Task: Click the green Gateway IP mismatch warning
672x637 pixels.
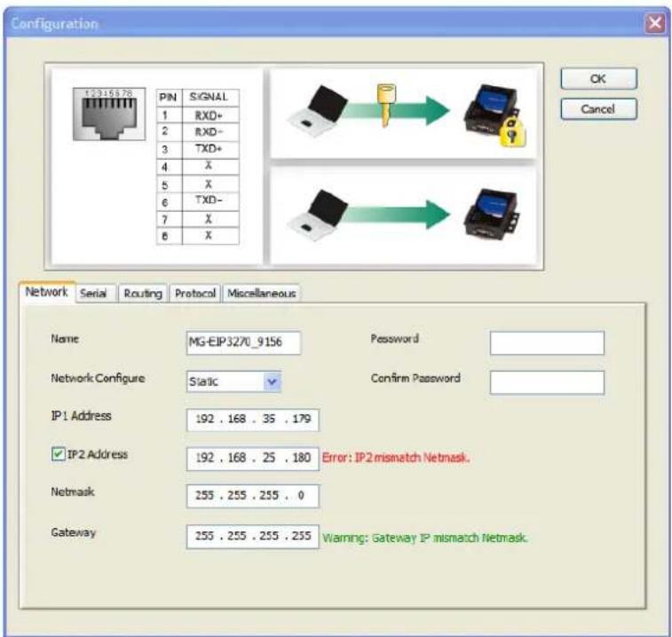Action: (x=425, y=538)
